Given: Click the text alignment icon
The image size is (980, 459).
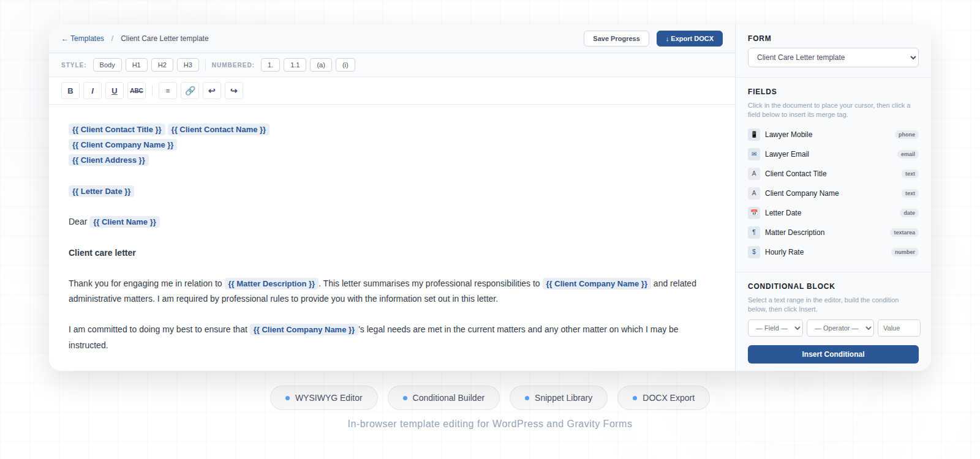Looking at the screenshot, I should [168, 91].
